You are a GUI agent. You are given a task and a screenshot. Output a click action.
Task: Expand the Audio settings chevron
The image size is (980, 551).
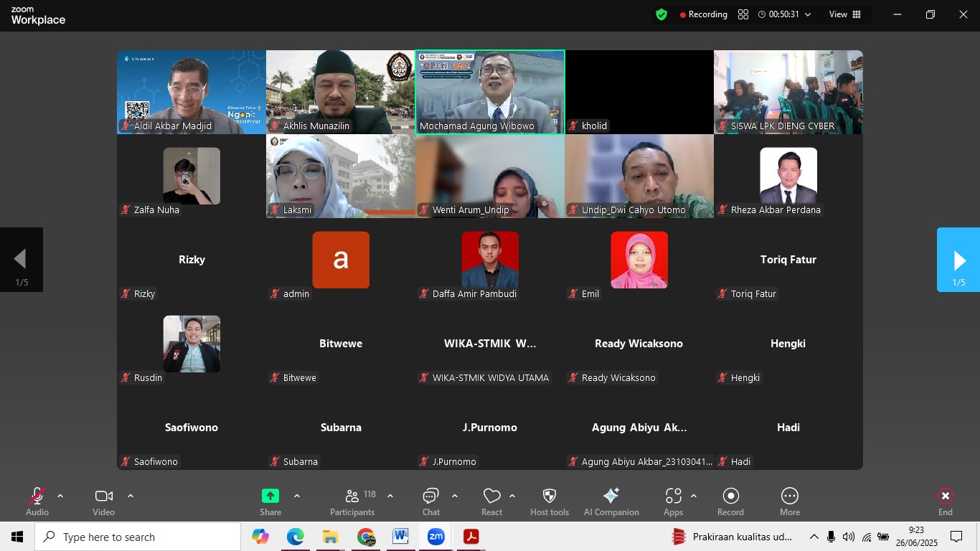tap(60, 496)
